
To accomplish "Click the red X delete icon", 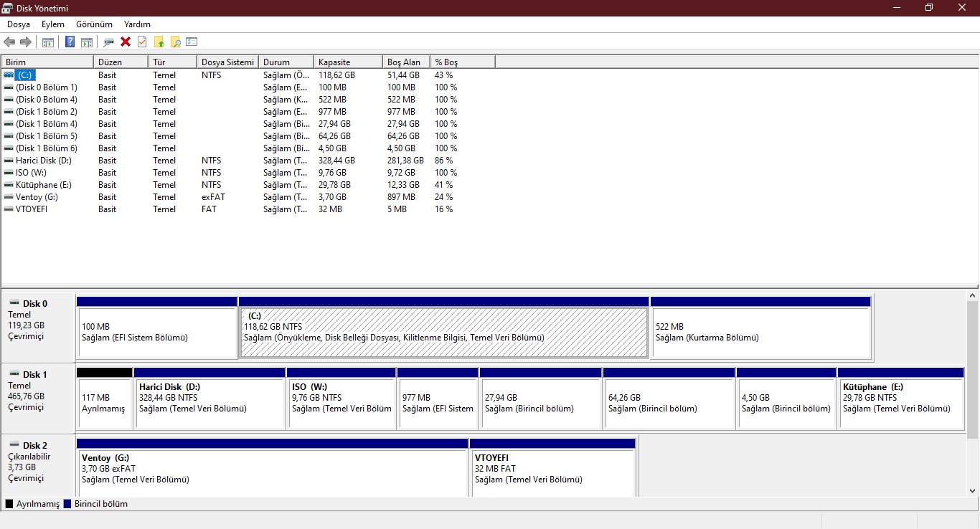I will click(x=126, y=42).
